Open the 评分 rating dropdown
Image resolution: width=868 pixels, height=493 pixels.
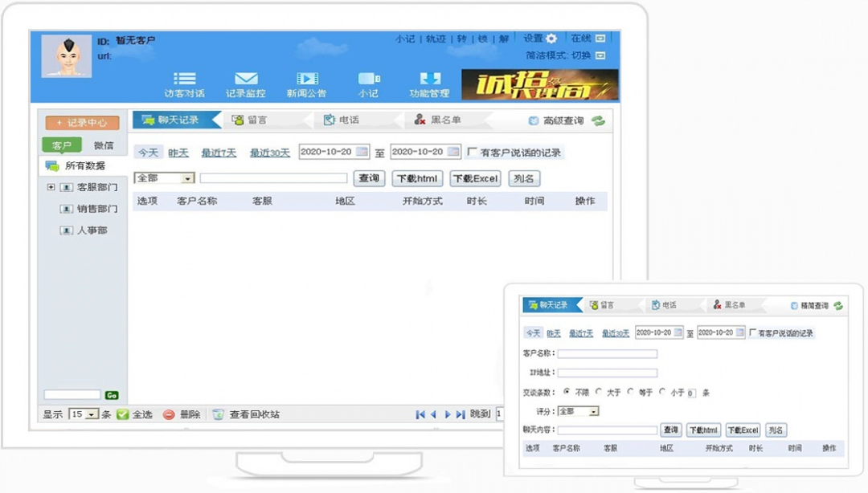575,411
